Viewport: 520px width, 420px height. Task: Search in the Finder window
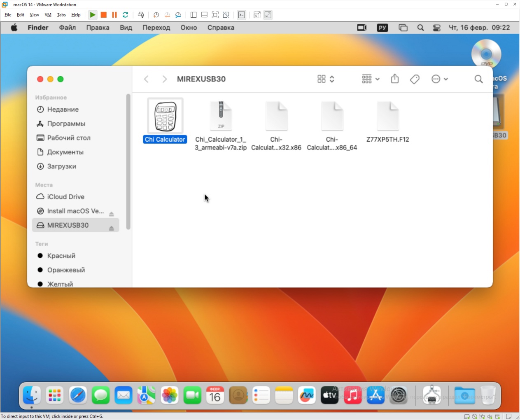478,79
